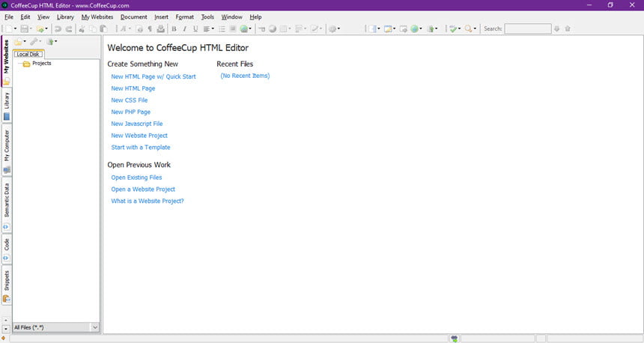Click the paragraph mark icon
Image resolution: width=644 pixels, height=343 pixels.
pos(150,28)
